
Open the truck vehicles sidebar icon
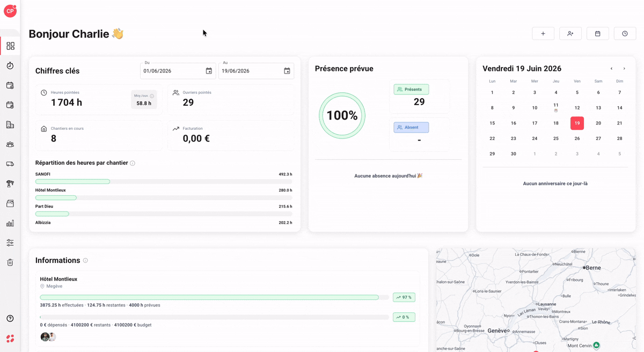pyautogui.click(x=10, y=164)
